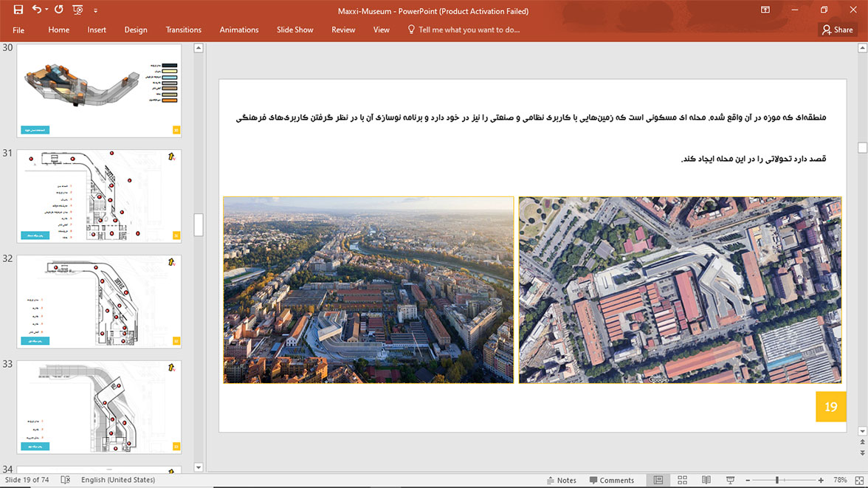The height and width of the screenshot is (488, 868).
Task: Open the Undo history dropdown arrow
Action: click(46, 10)
